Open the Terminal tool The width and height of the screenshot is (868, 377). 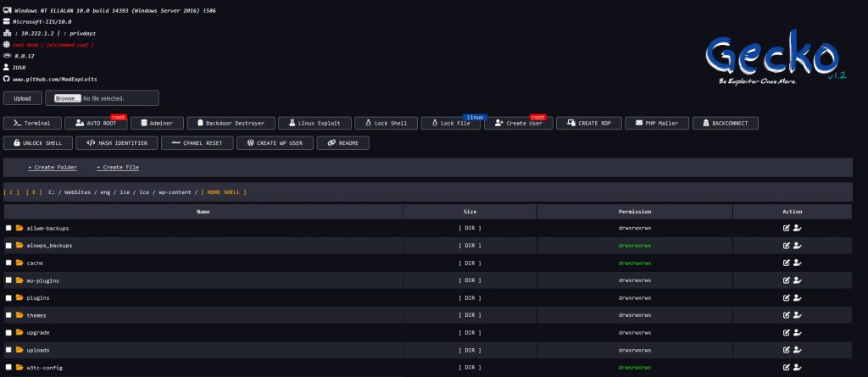pos(32,124)
